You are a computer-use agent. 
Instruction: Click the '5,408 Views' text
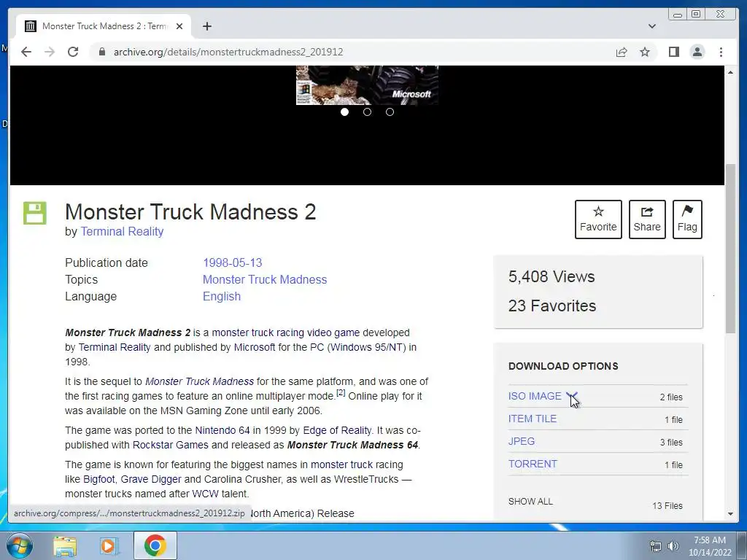(551, 276)
